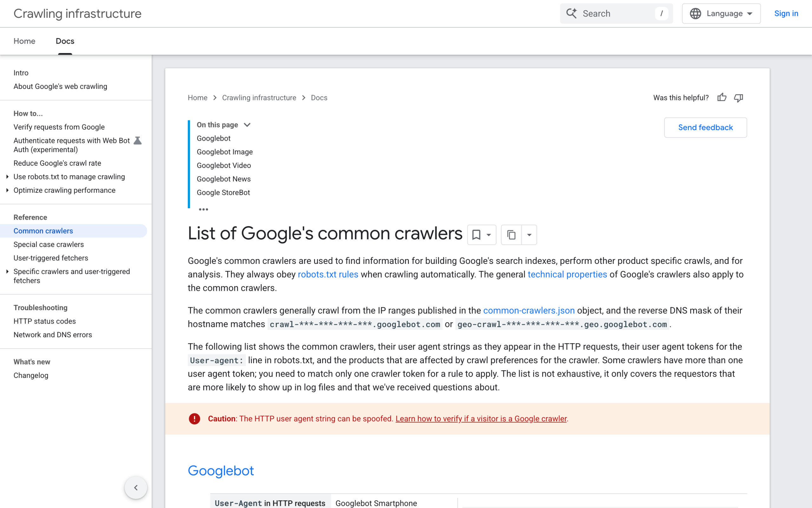Click the Crawling infrastructure site title
812x508 pixels.
(x=77, y=13)
